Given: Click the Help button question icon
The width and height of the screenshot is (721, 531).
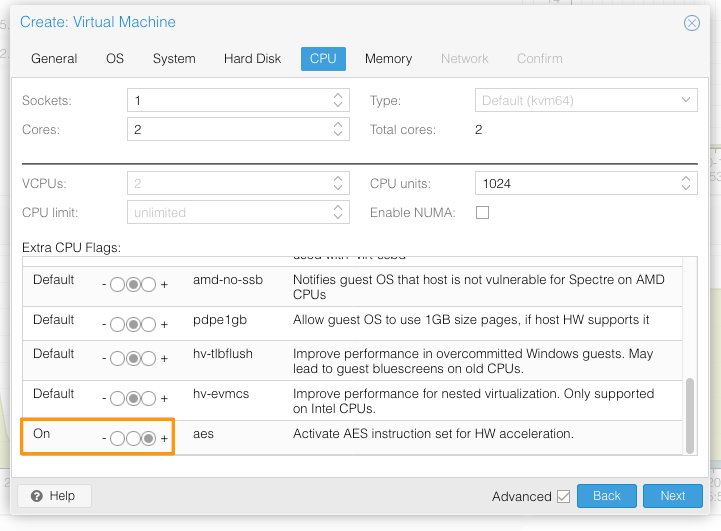Looking at the screenshot, I should click(37, 496).
